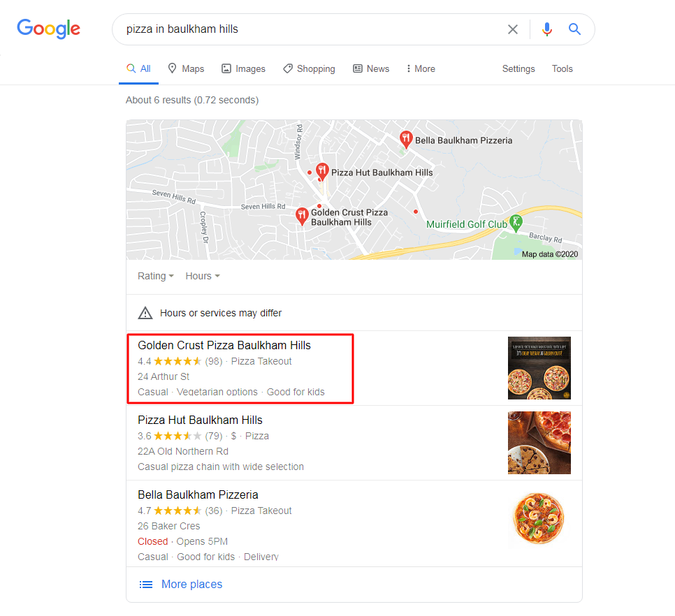The height and width of the screenshot is (616, 675).
Task: Switch to the Maps tab
Action: [186, 69]
